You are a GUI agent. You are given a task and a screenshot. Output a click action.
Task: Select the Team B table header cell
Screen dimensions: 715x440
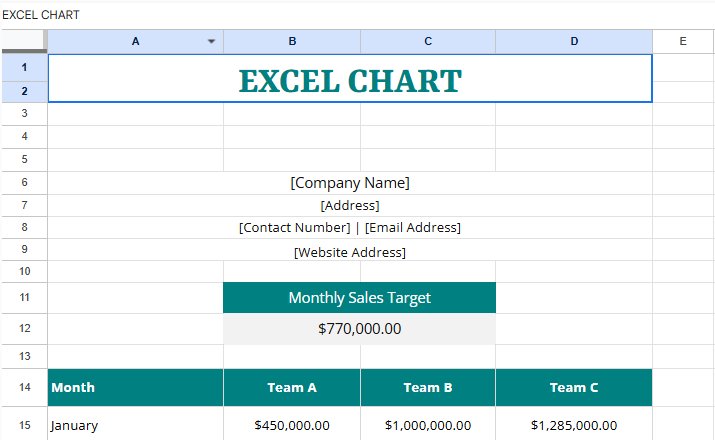[x=428, y=387]
